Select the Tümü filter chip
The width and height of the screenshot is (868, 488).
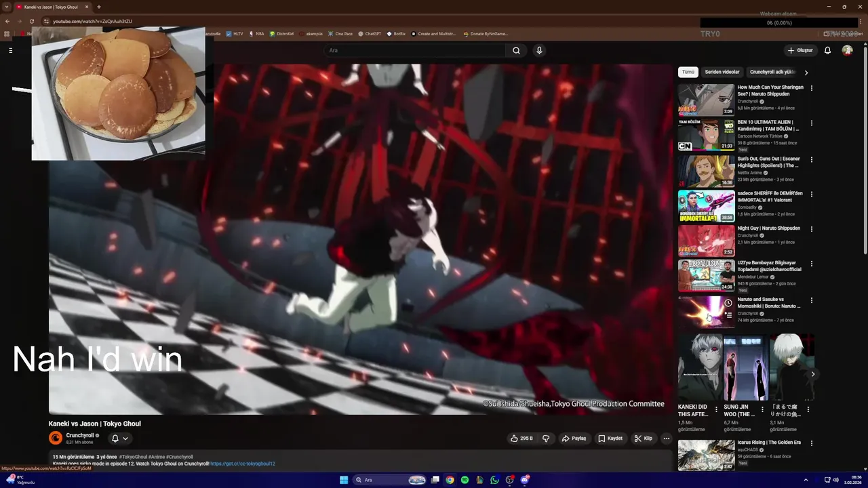[688, 72]
